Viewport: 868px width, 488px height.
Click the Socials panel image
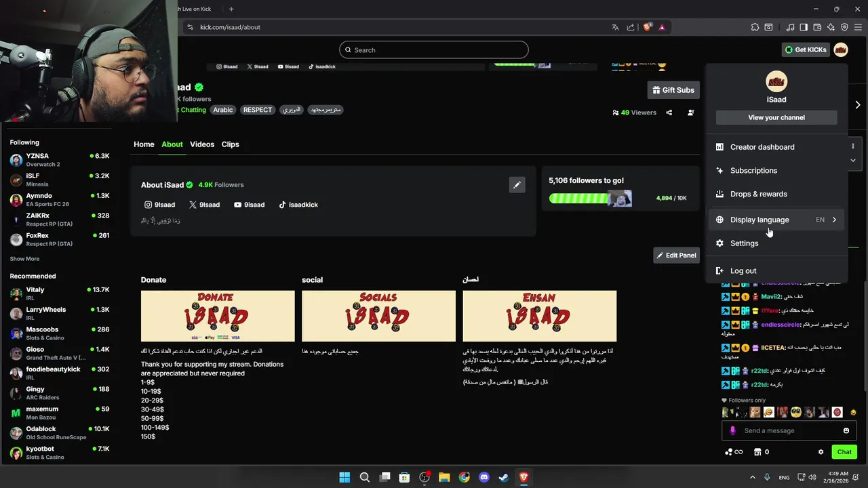point(378,316)
